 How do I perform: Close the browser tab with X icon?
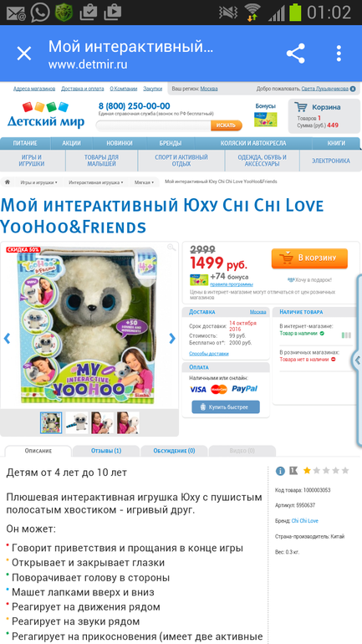pos(23,54)
